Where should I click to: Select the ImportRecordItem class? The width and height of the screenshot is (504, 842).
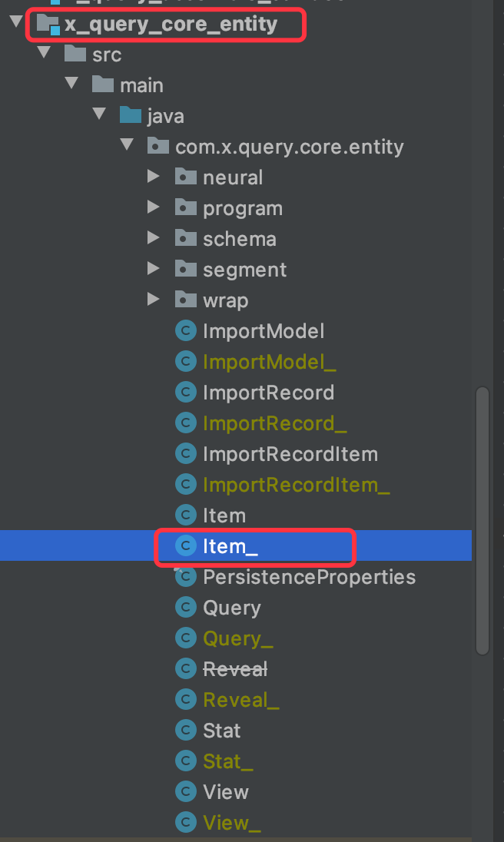pyautogui.click(x=290, y=454)
